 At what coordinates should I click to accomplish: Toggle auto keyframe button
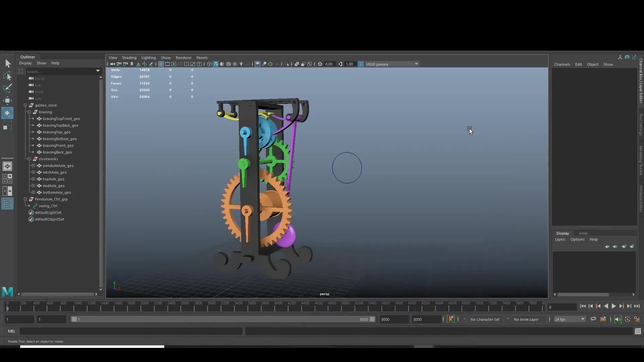(451, 319)
